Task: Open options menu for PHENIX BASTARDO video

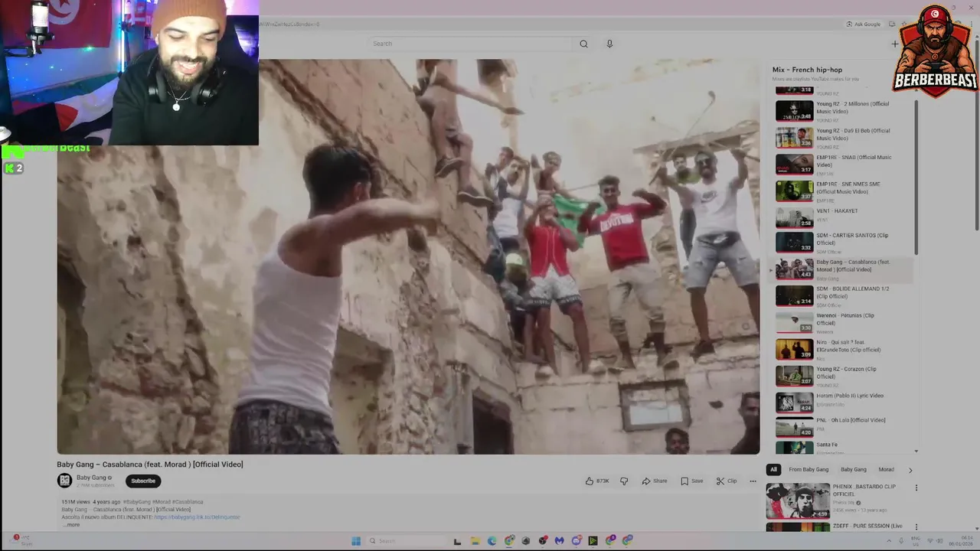Action: point(916,487)
